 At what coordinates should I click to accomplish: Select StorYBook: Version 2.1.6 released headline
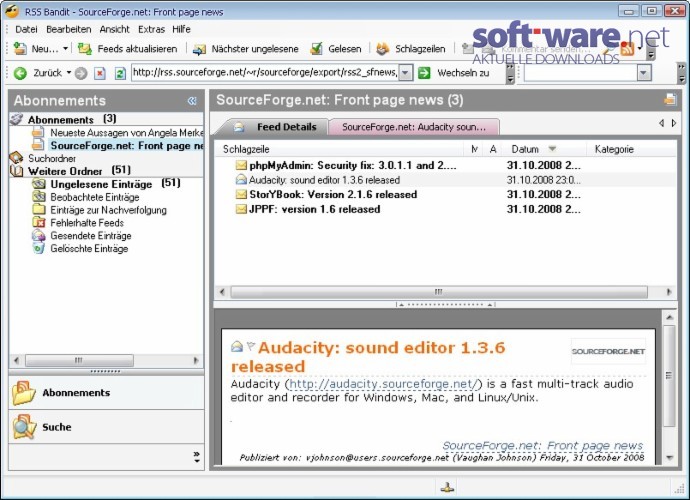333,195
